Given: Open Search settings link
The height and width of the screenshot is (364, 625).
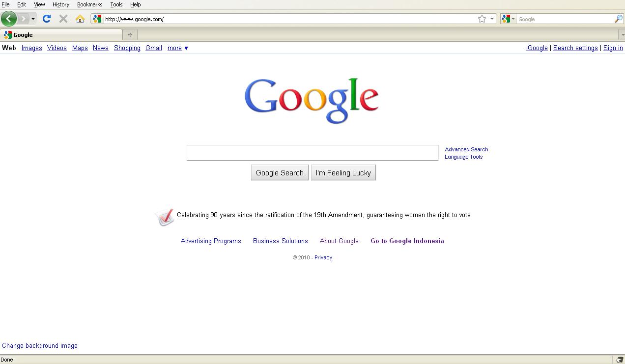Looking at the screenshot, I should [x=575, y=48].
